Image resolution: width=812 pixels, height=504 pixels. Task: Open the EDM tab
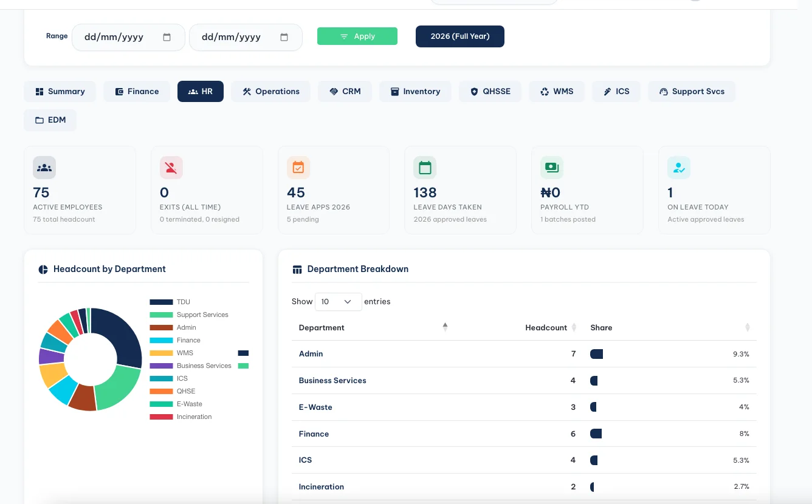tap(50, 120)
